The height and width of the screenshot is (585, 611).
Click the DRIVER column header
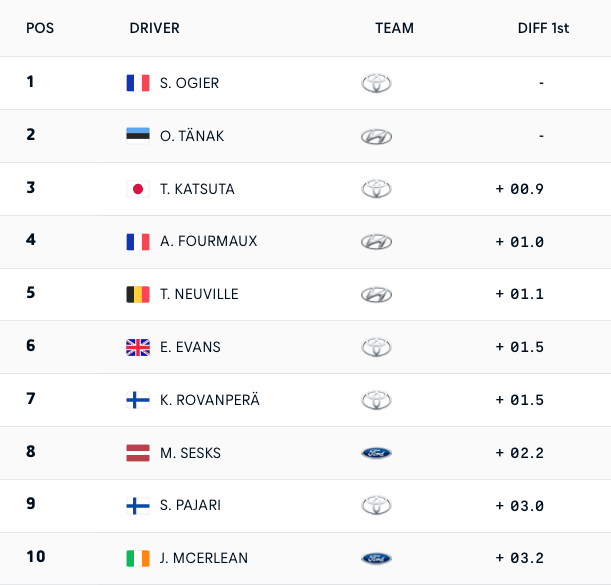point(155,28)
